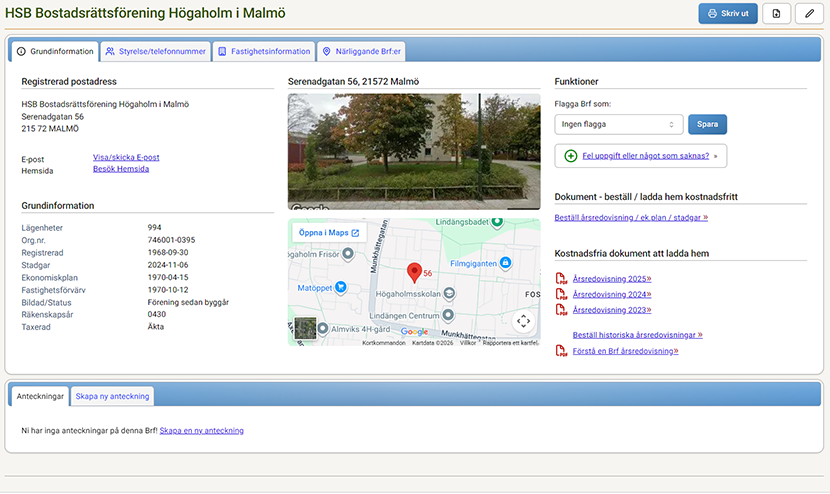
Task: Click the Matöppet shopping cart marker
Action: (x=341, y=288)
